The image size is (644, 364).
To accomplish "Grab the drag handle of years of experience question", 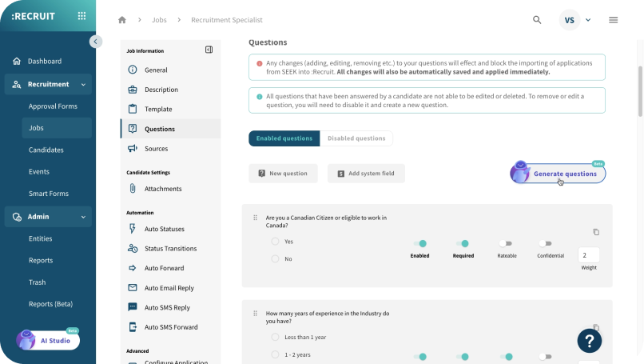I will point(255,314).
